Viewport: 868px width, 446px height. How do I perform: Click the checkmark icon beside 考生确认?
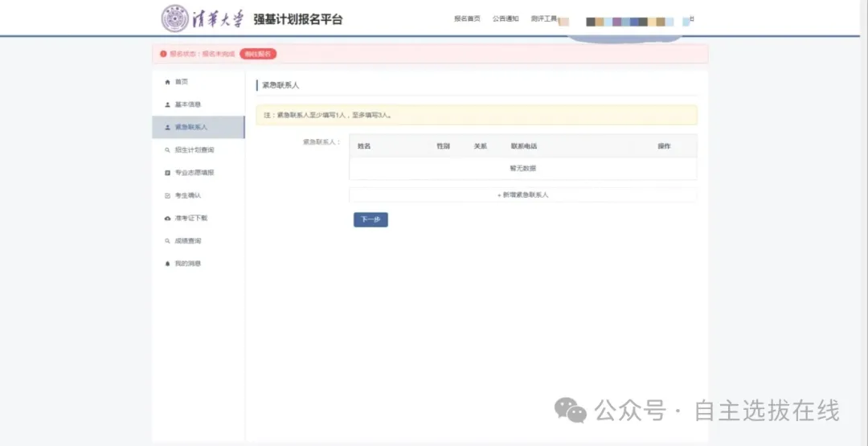[167, 195]
